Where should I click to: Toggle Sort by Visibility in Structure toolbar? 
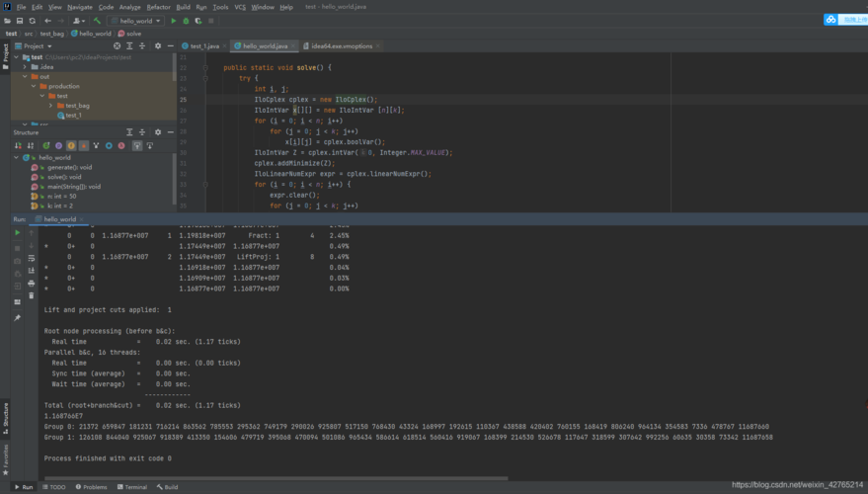(x=18, y=145)
